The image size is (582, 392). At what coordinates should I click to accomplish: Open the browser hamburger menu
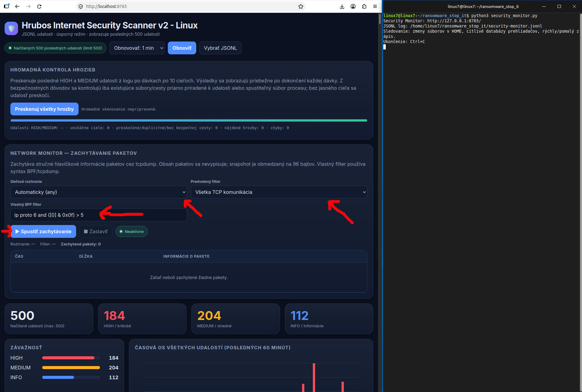click(x=375, y=6)
